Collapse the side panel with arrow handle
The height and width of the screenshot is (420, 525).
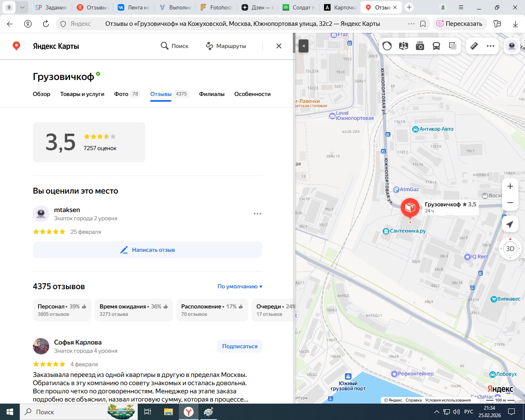pyautogui.click(x=304, y=46)
